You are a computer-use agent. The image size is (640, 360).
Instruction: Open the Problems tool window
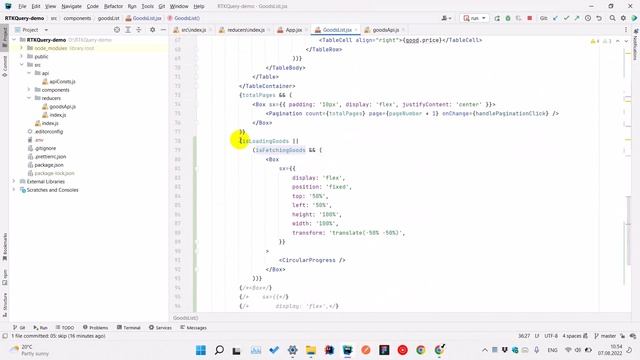click(x=95, y=328)
